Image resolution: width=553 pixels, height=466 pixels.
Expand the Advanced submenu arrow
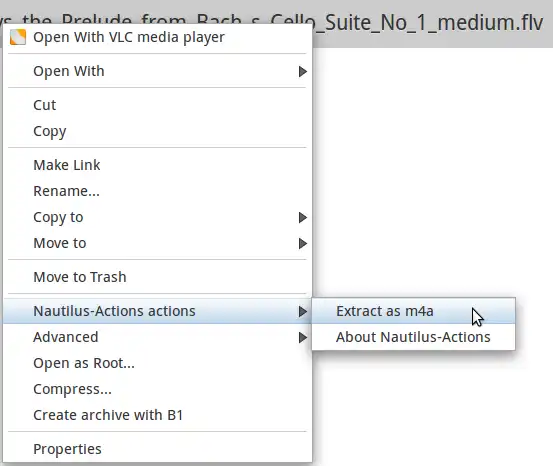point(303,338)
